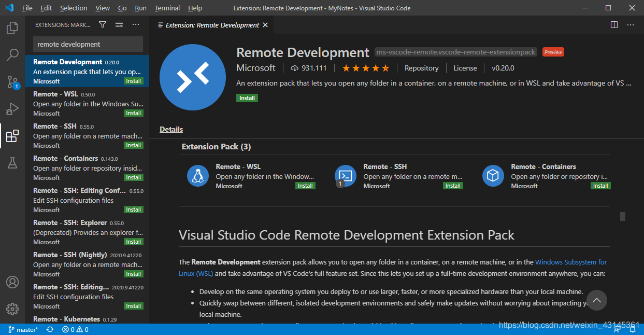
Task: Open the Accounts icon in activity bar
Action: pyautogui.click(x=12, y=283)
